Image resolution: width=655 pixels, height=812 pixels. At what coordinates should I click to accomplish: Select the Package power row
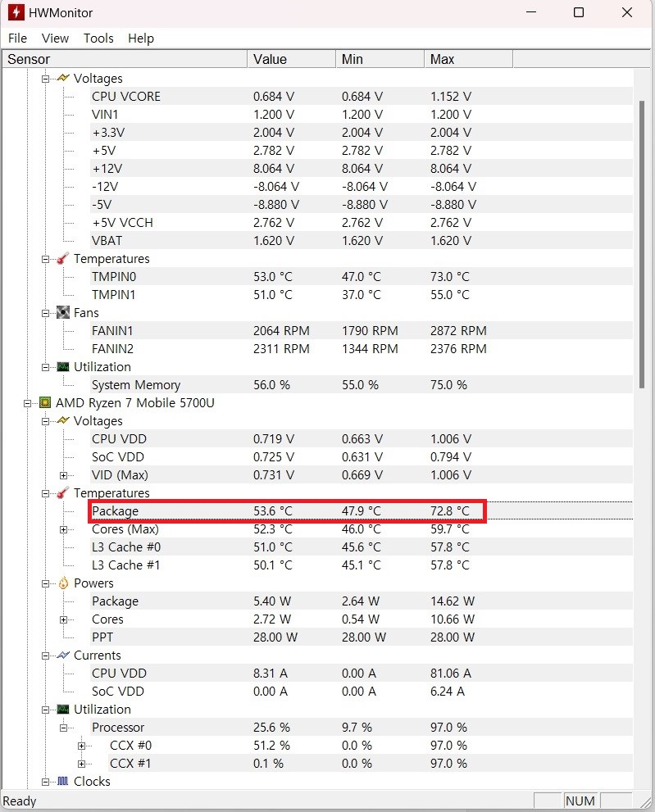tap(362, 601)
